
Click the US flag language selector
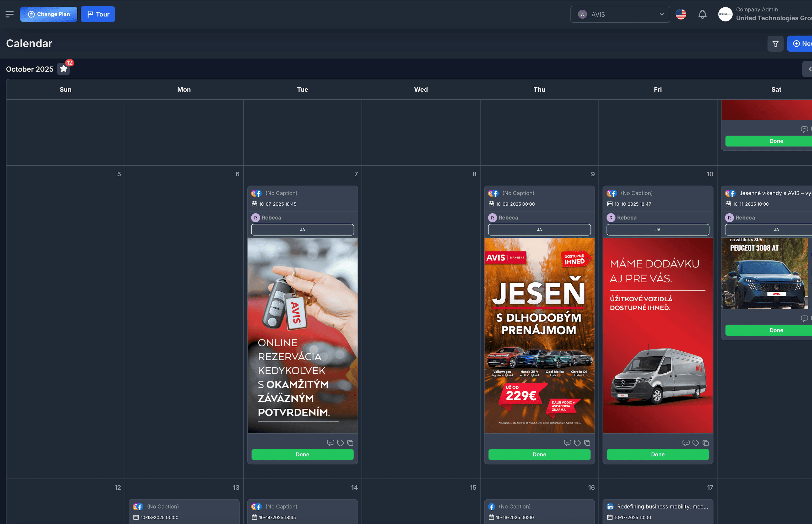point(681,14)
